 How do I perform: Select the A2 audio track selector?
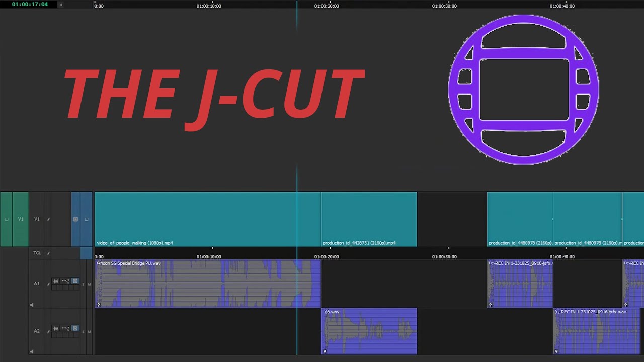(x=37, y=331)
